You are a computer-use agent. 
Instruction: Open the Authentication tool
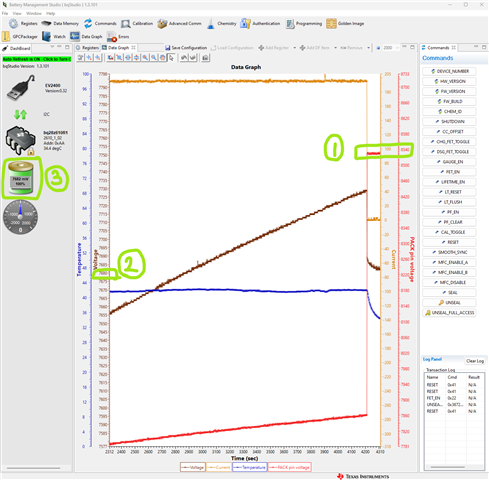pos(260,24)
